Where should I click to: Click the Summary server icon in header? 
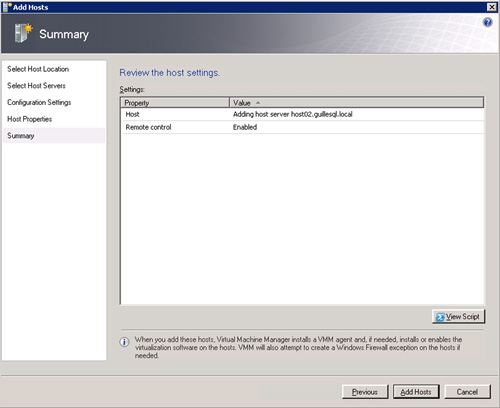(23, 33)
